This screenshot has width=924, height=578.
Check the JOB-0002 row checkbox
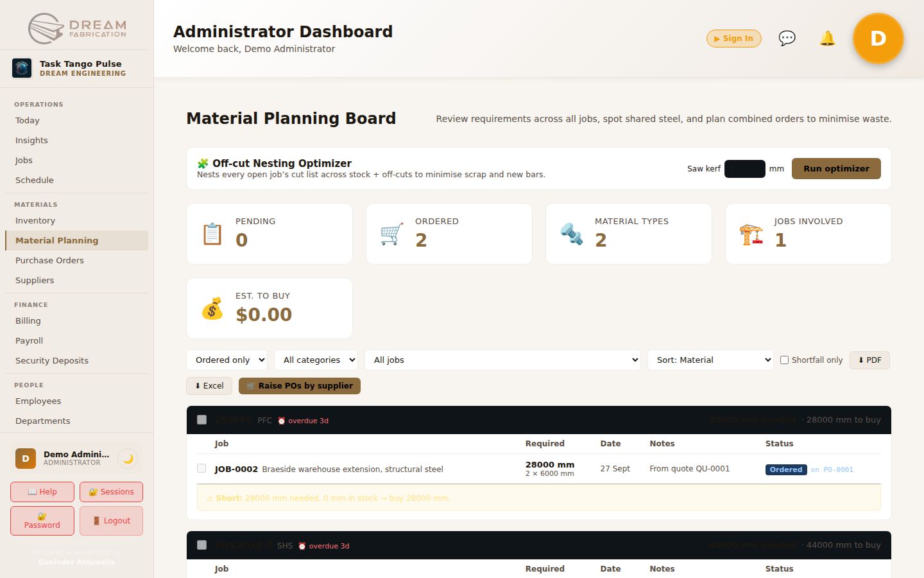201,468
